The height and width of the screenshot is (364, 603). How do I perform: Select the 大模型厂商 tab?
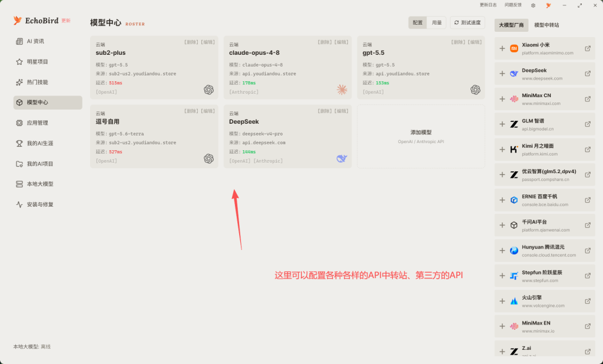511,25
